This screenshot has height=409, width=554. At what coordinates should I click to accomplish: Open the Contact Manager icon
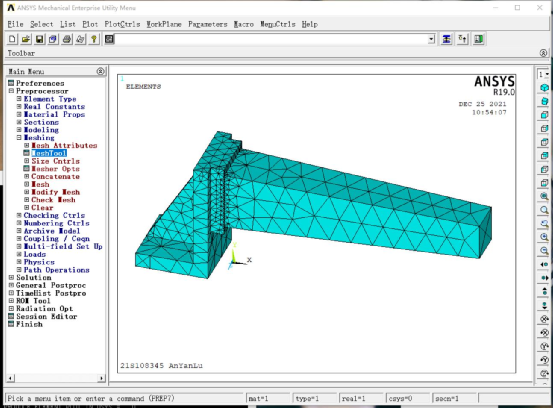[x=479, y=39]
